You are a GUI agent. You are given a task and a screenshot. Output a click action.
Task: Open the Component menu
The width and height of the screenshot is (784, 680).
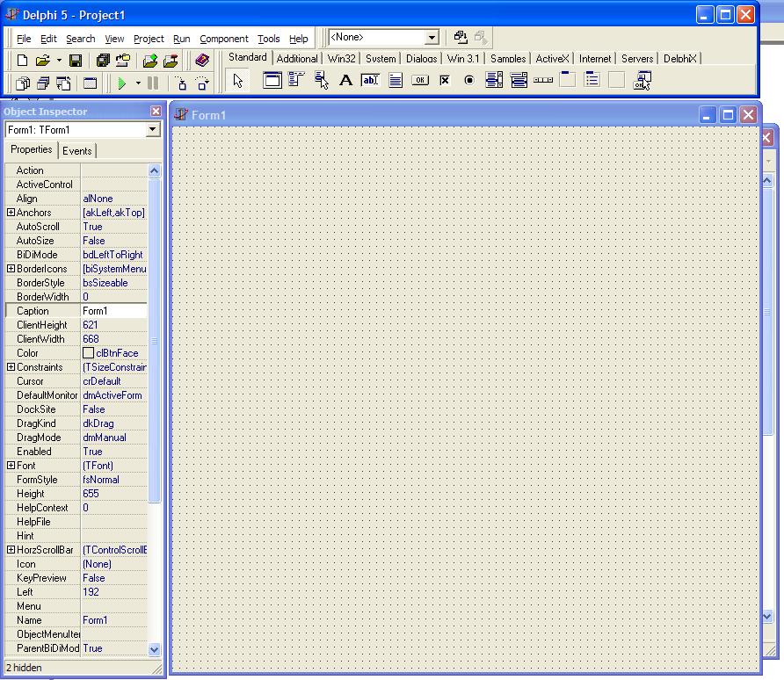click(223, 39)
